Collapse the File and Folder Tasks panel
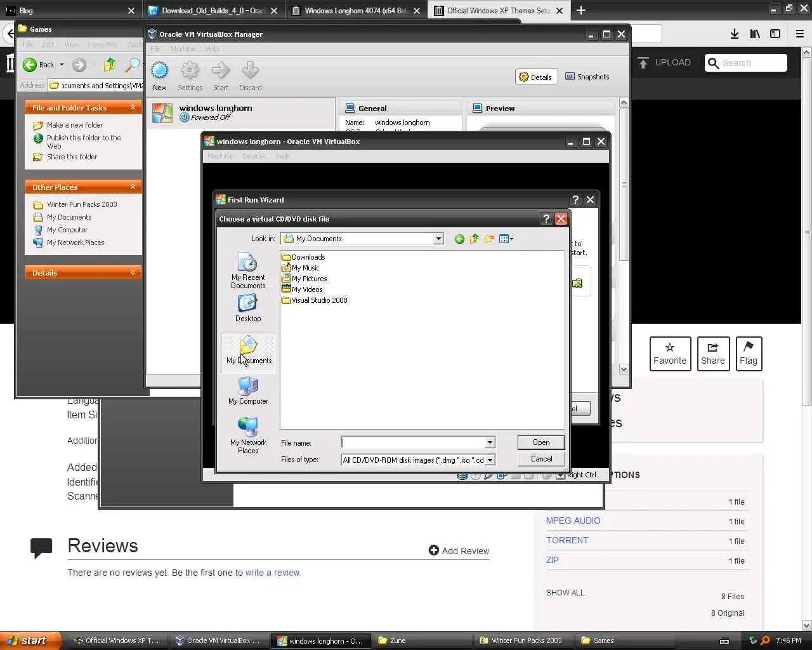This screenshot has height=650, width=812. pyautogui.click(x=133, y=108)
